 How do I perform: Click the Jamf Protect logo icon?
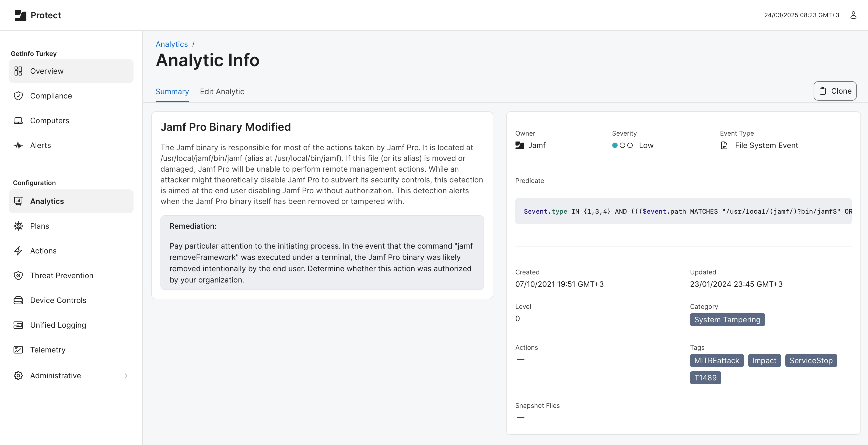(x=20, y=15)
